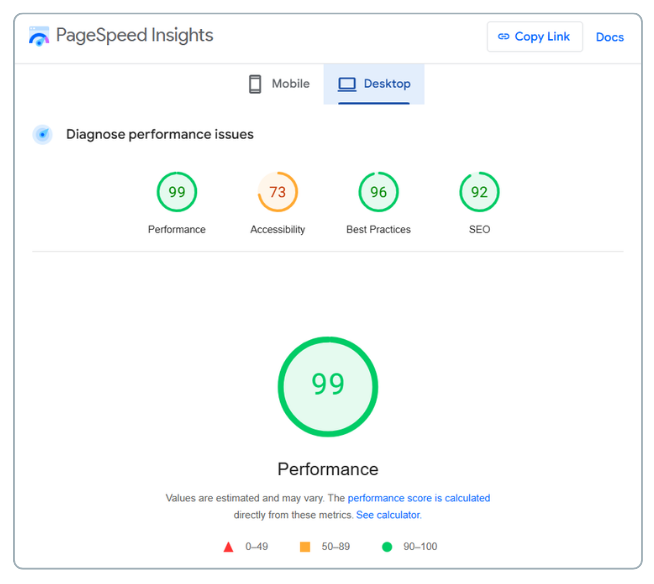Click the PageSpeed Insights logo icon
The width and height of the screenshot is (654, 584).
click(x=39, y=36)
